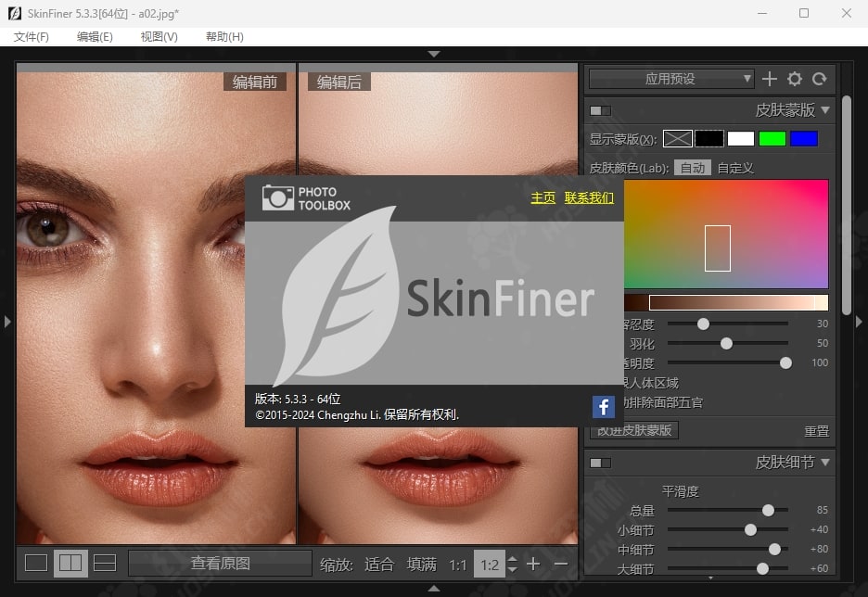The height and width of the screenshot is (597, 868).
Task: Switch to side-by-side split view icon
Action: coord(70,564)
